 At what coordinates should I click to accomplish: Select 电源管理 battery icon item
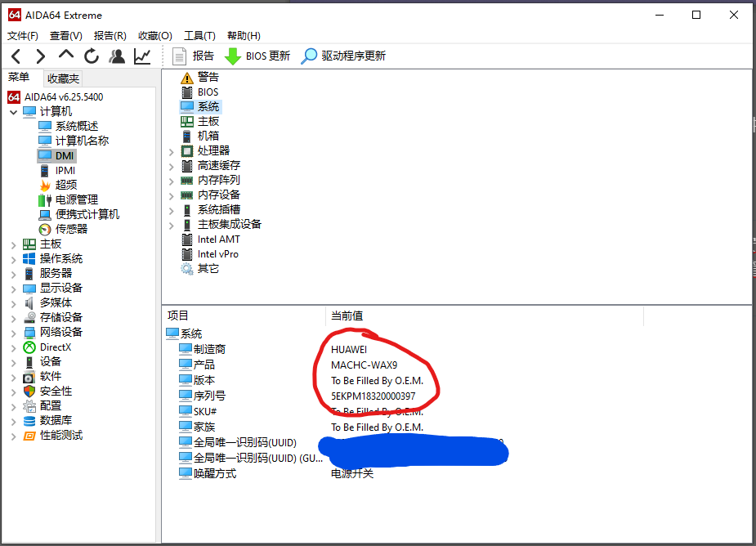(69, 199)
